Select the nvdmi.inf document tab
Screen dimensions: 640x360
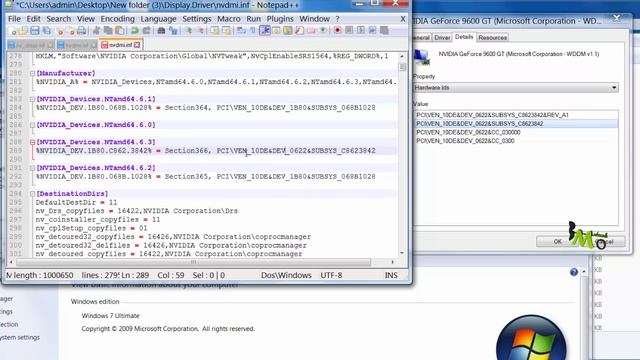pos(121,45)
